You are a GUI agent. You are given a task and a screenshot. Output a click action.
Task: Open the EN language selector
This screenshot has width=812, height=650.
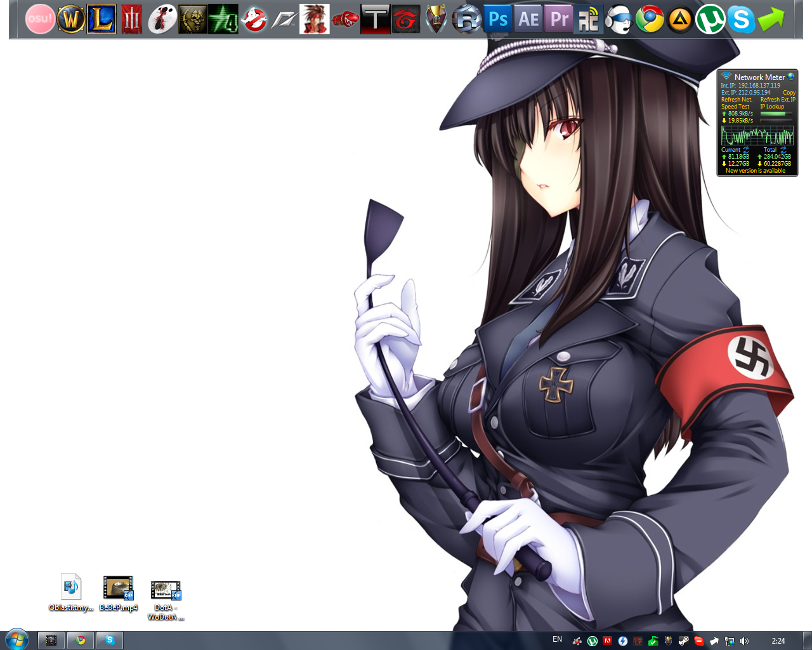click(557, 640)
